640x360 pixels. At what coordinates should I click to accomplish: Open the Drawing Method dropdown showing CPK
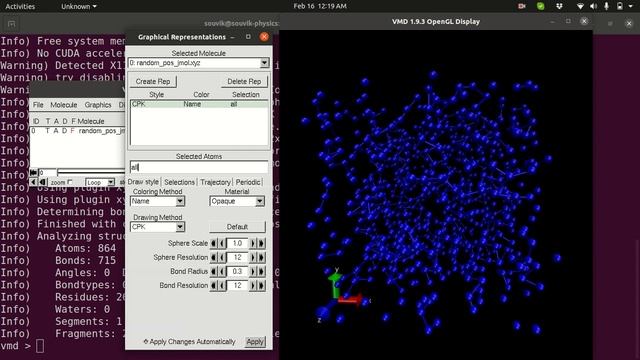pyautogui.click(x=180, y=227)
